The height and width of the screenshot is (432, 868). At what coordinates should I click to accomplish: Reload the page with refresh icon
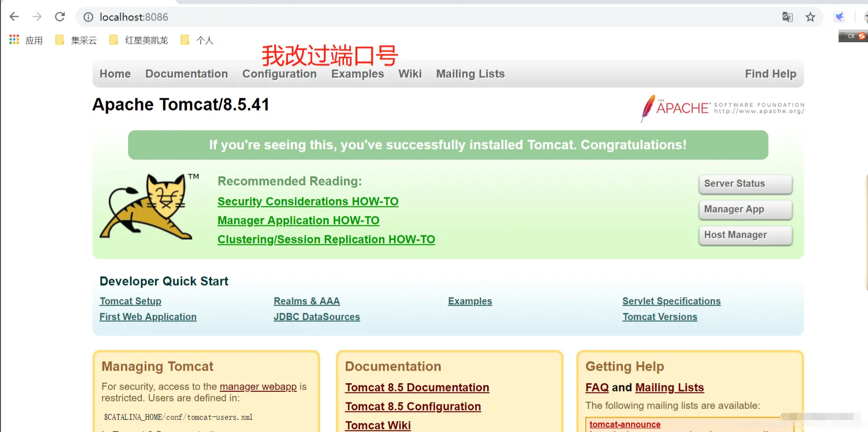pos(60,17)
